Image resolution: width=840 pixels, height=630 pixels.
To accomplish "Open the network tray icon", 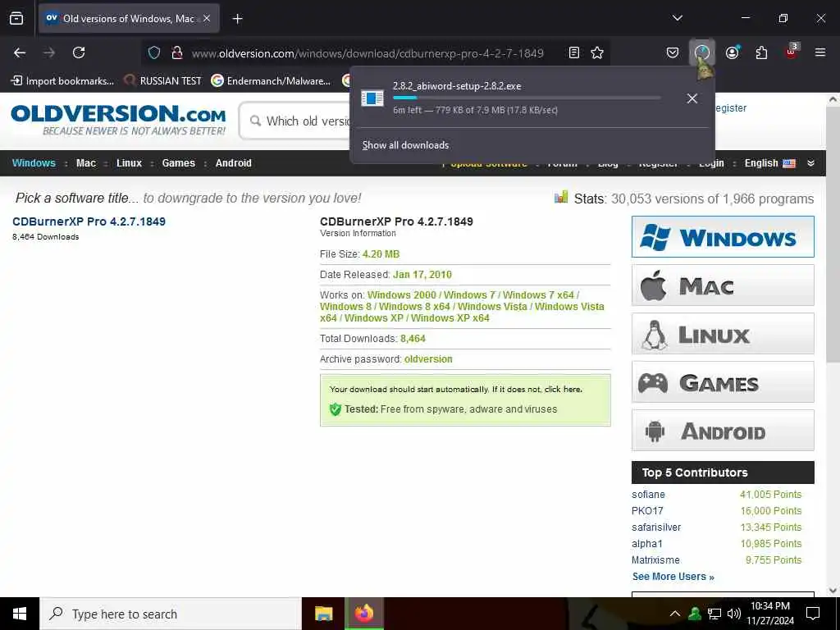I will coord(714,614).
